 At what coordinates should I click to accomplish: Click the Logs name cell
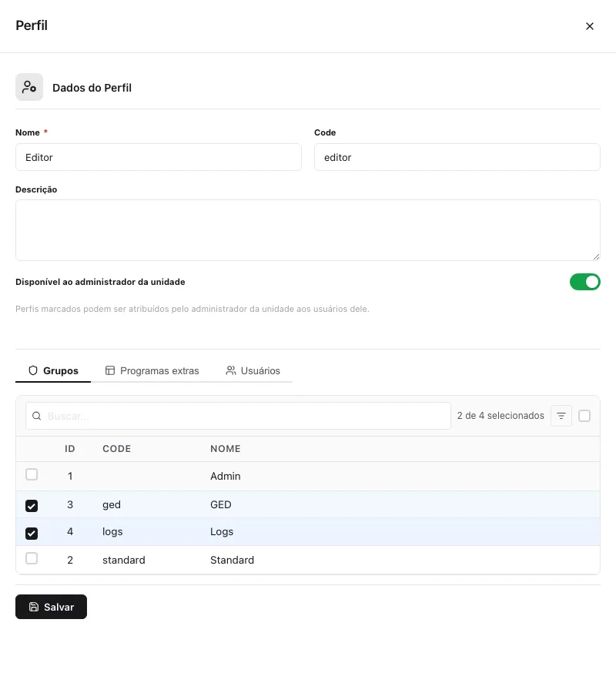[x=222, y=531]
